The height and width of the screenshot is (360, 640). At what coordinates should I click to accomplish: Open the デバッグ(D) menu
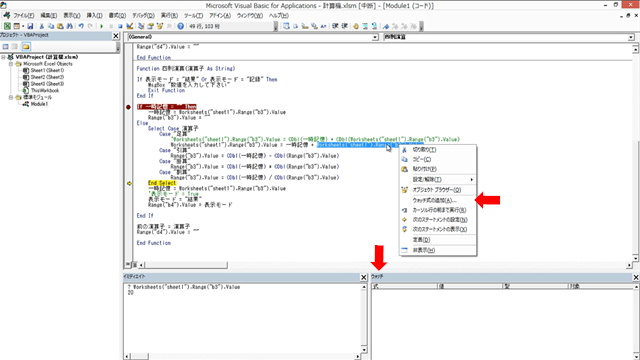[x=143, y=16]
